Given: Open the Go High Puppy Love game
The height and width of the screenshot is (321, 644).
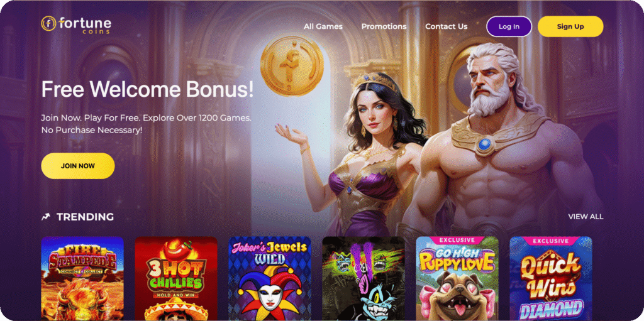Looking at the screenshot, I should 457,279.
